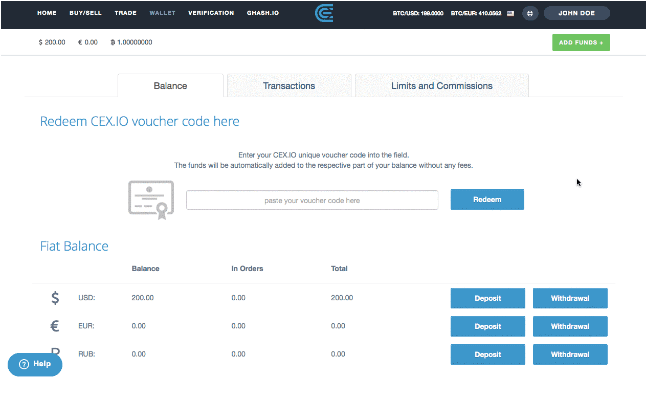Click the ruble RUB currency icon

point(55,352)
